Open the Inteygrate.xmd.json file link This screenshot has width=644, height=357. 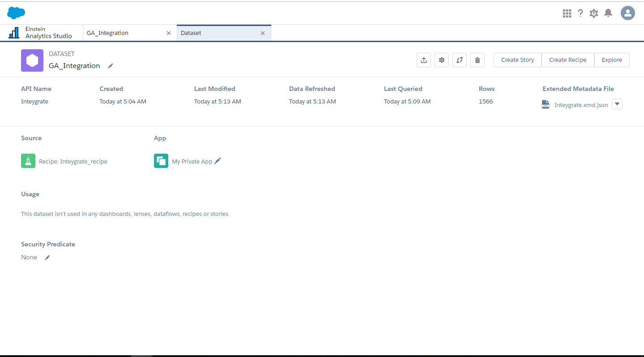pyautogui.click(x=581, y=105)
